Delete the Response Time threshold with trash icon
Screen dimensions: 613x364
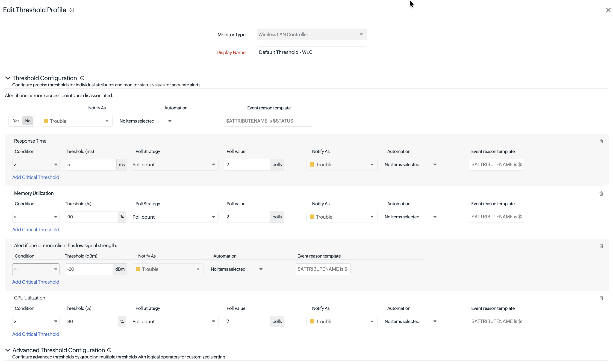(601, 141)
